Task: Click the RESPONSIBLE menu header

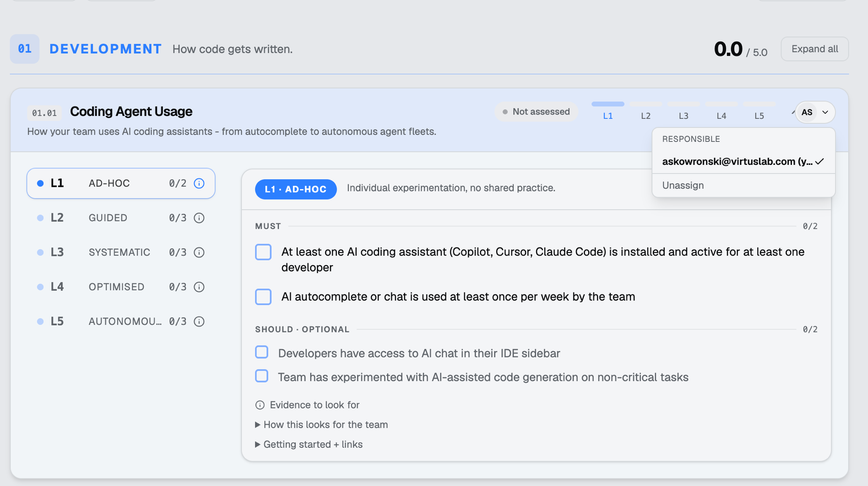Action: [691, 139]
